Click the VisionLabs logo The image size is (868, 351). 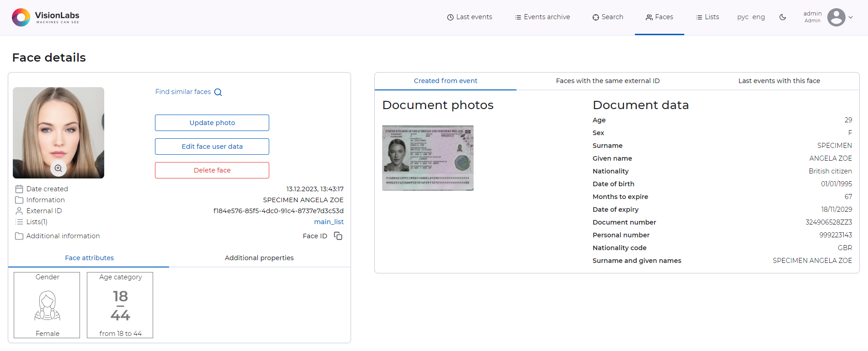tap(46, 17)
